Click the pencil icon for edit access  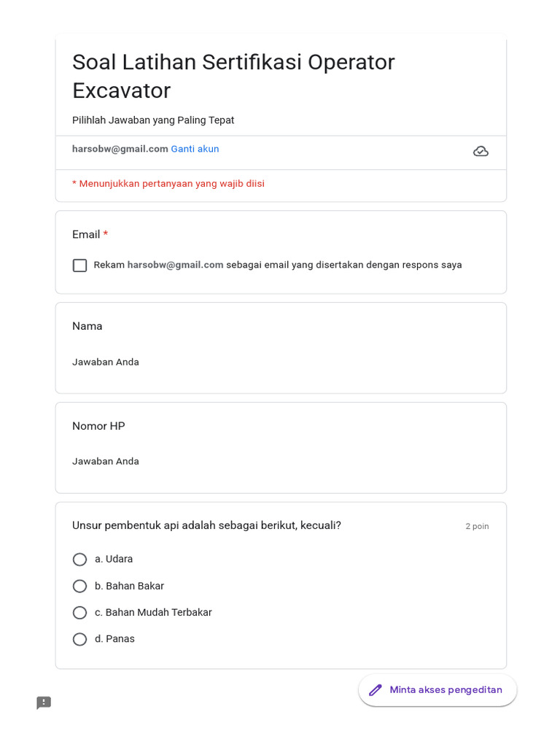click(x=376, y=690)
